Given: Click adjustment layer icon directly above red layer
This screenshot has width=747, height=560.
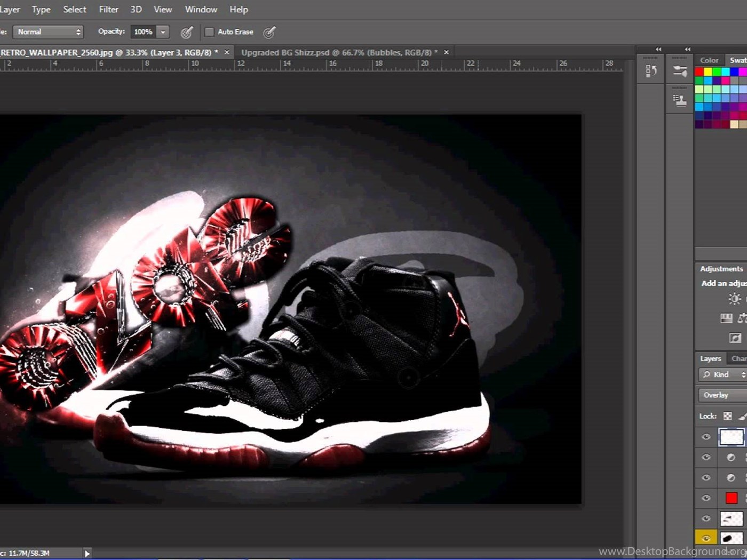Looking at the screenshot, I should (x=731, y=478).
